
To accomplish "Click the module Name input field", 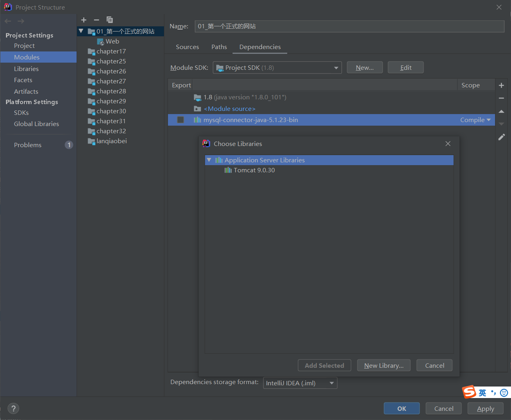I will tap(349, 26).
